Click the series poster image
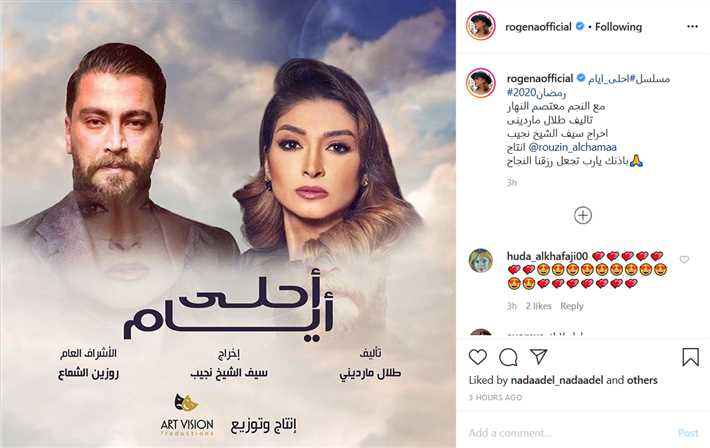The height and width of the screenshot is (448, 710). (228, 224)
